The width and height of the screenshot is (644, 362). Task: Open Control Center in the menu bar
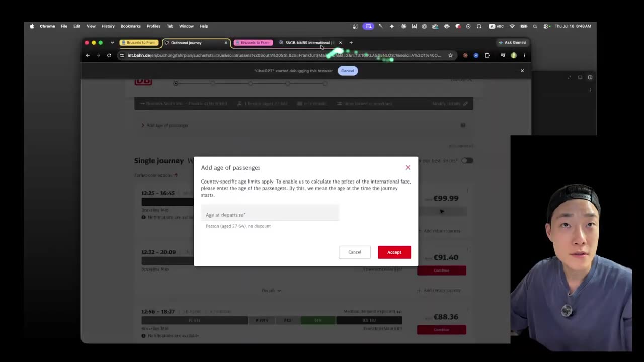coord(546,26)
